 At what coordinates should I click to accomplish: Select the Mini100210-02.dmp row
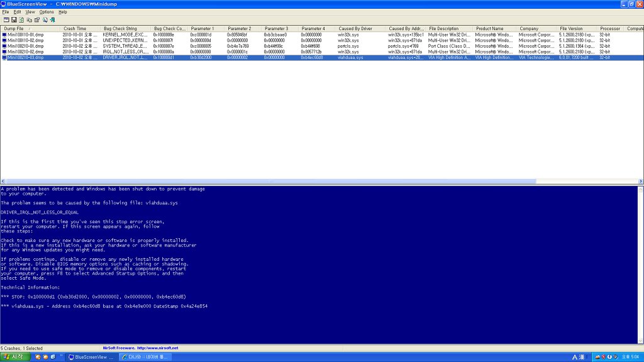click(x=322, y=52)
